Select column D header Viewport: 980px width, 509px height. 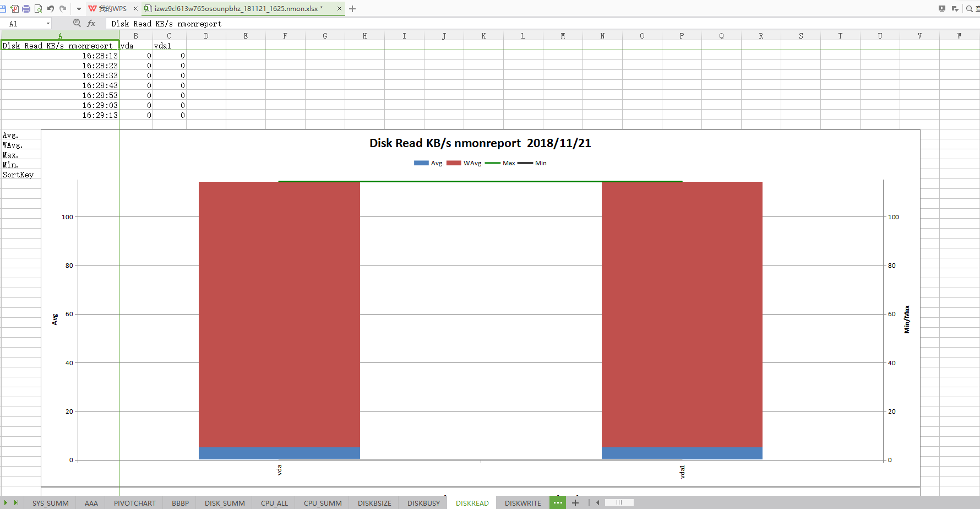206,36
